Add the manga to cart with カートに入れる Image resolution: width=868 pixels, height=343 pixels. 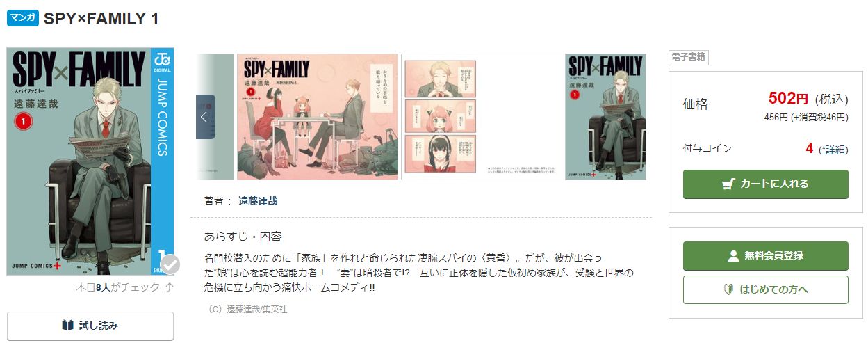tap(765, 184)
